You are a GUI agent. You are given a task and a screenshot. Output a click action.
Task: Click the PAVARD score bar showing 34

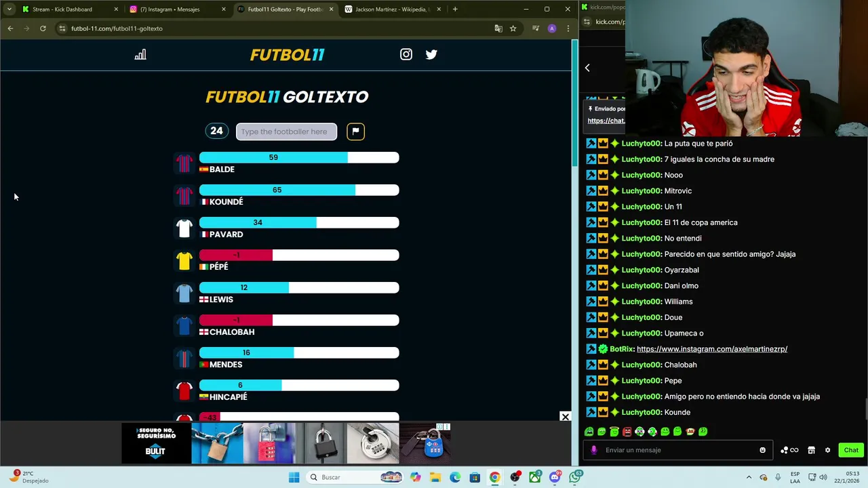[x=299, y=222]
